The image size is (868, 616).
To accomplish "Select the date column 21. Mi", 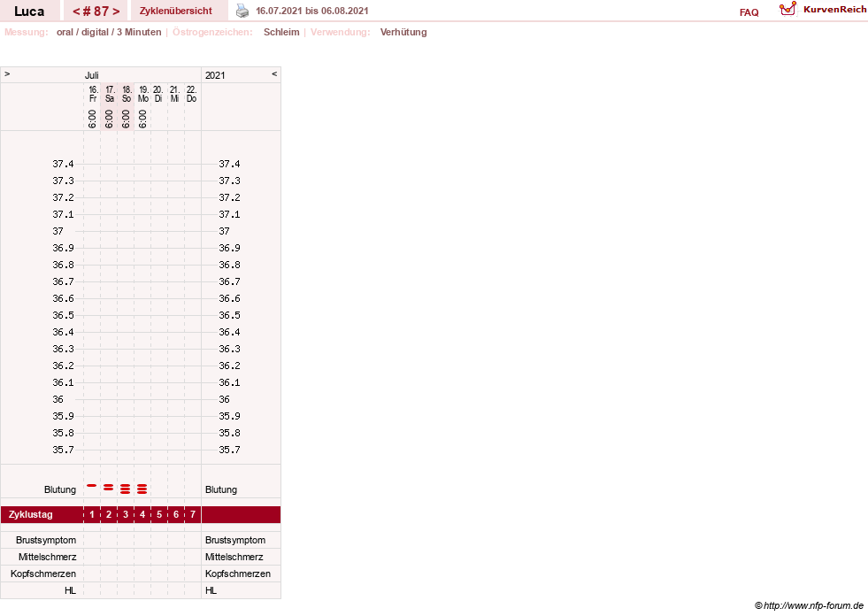I will (x=174, y=94).
